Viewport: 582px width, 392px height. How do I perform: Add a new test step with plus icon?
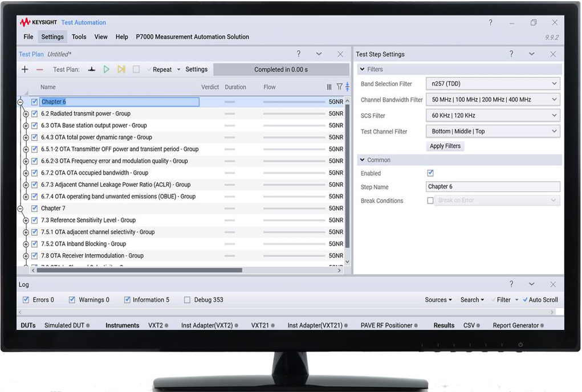(x=25, y=69)
